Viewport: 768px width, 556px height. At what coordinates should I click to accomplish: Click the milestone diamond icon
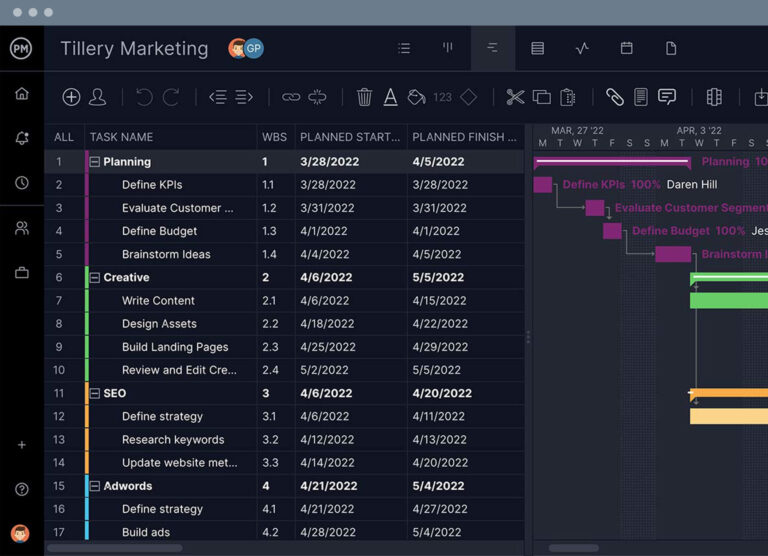coord(468,97)
